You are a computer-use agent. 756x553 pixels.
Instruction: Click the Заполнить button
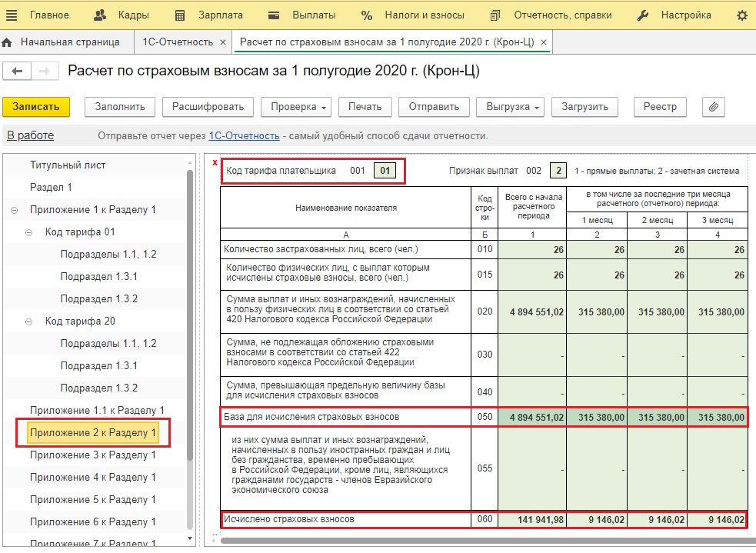tap(120, 107)
